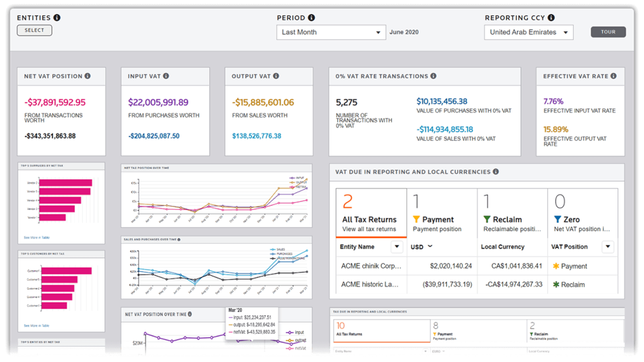Open the Net VAT Position info icon

(x=88, y=76)
